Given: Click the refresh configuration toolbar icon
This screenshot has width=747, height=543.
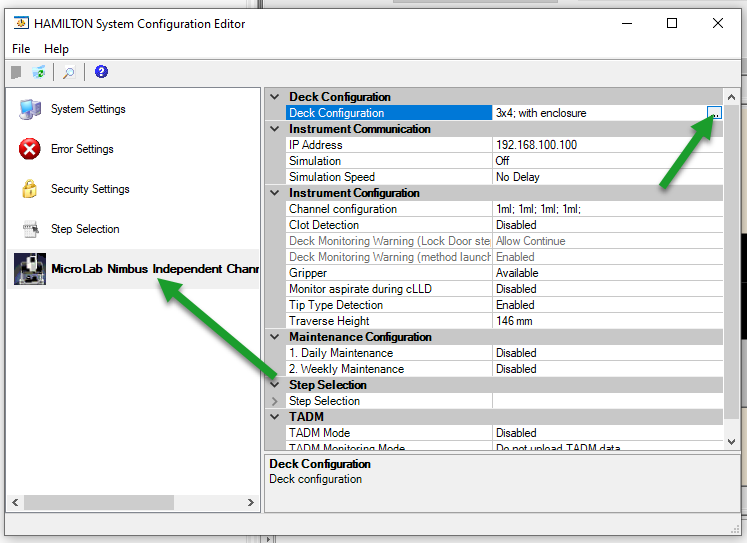Looking at the screenshot, I should pyautogui.click(x=39, y=72).
